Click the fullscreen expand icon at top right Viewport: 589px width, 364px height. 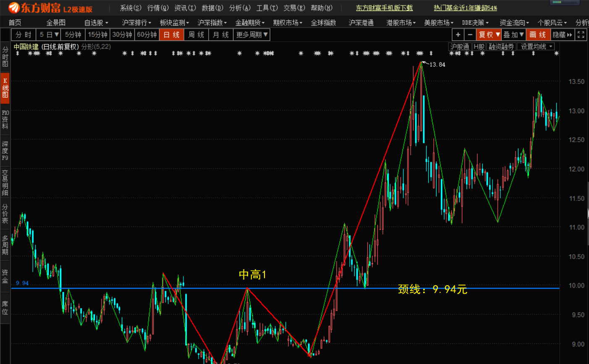click(581, 35)
